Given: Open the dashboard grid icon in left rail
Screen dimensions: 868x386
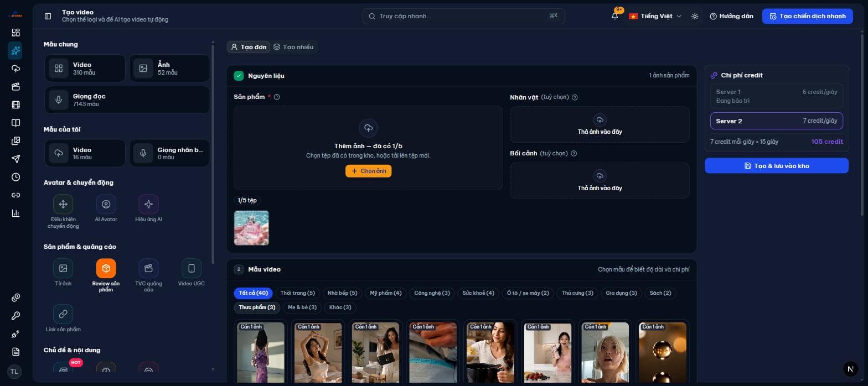Looking at the screenshot, I should point(15,33).
